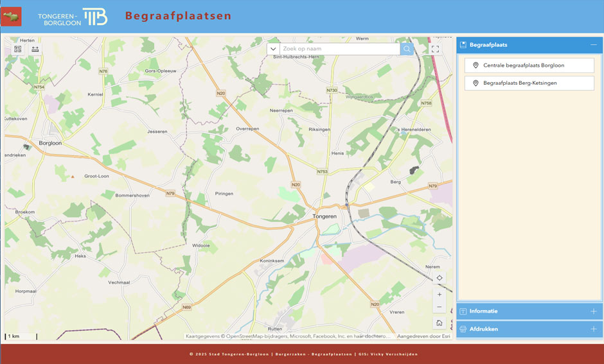This screenshot has height=364, width=604.
Task: Return map to home extent
Action: point(440,323)
